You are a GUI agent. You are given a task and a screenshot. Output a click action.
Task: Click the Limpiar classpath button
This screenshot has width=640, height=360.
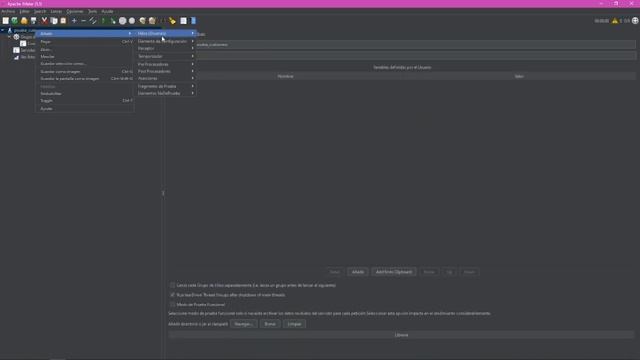[x=294, y=324]
